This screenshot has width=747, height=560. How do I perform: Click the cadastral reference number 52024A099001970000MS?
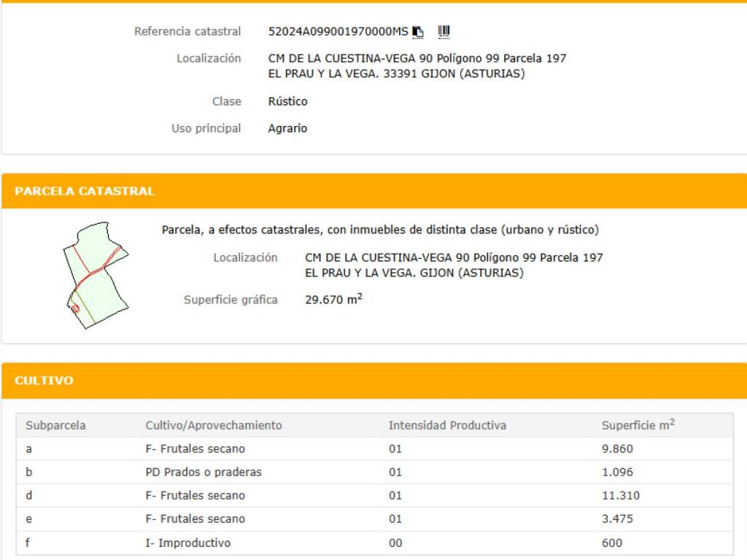click(338, 31)
